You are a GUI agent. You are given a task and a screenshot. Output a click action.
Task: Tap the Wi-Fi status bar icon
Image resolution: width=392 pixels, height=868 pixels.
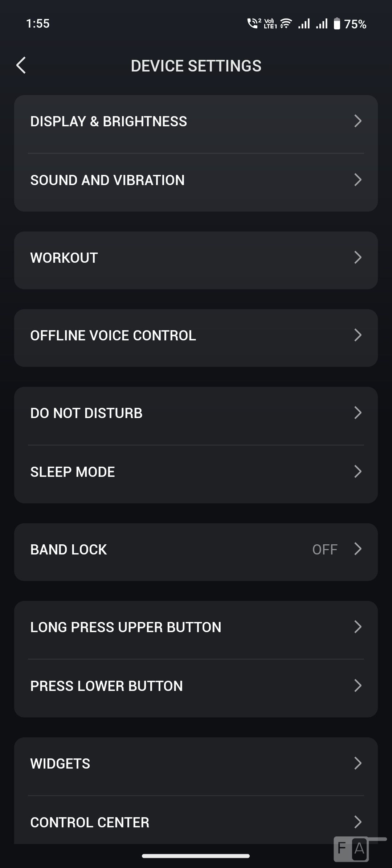tap(286, 24)
